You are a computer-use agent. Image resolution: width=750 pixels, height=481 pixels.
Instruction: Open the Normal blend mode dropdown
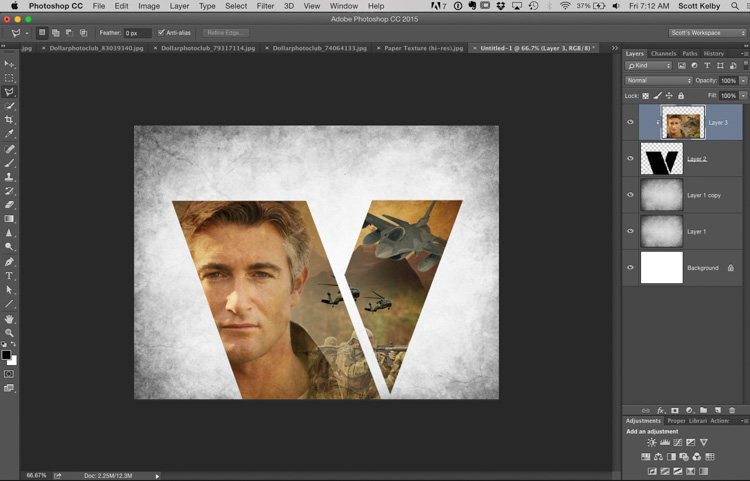(658, 80)
